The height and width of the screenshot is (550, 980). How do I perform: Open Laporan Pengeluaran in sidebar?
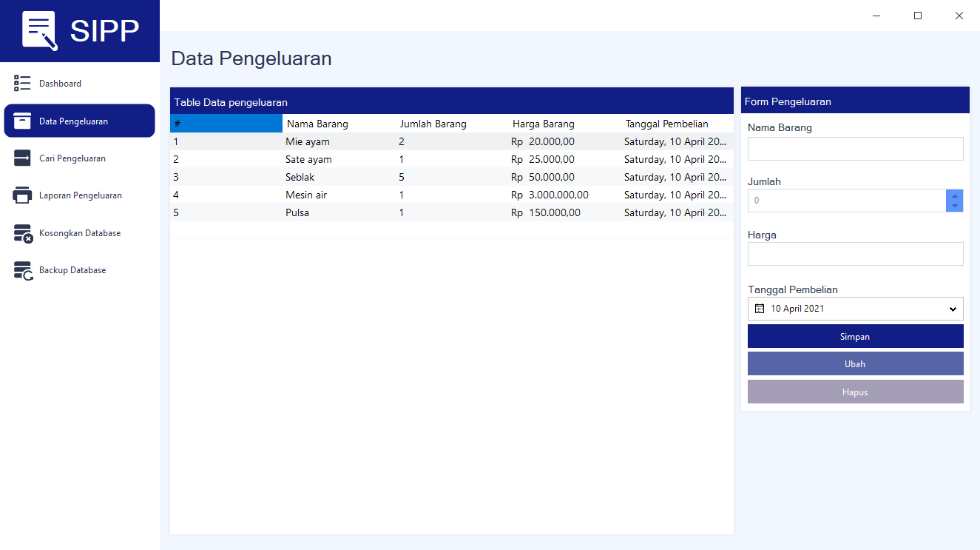80,195
